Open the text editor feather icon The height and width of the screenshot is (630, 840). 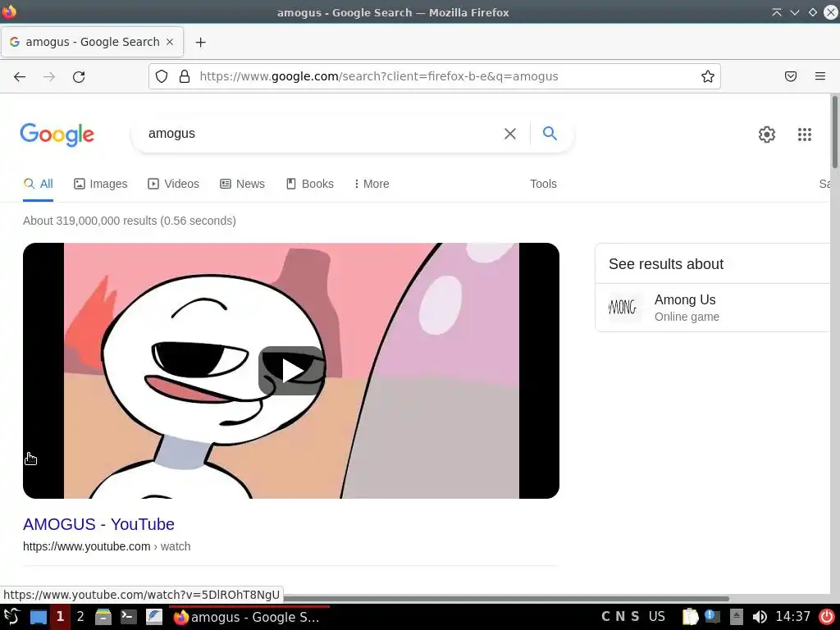click(x=154, y=617)
